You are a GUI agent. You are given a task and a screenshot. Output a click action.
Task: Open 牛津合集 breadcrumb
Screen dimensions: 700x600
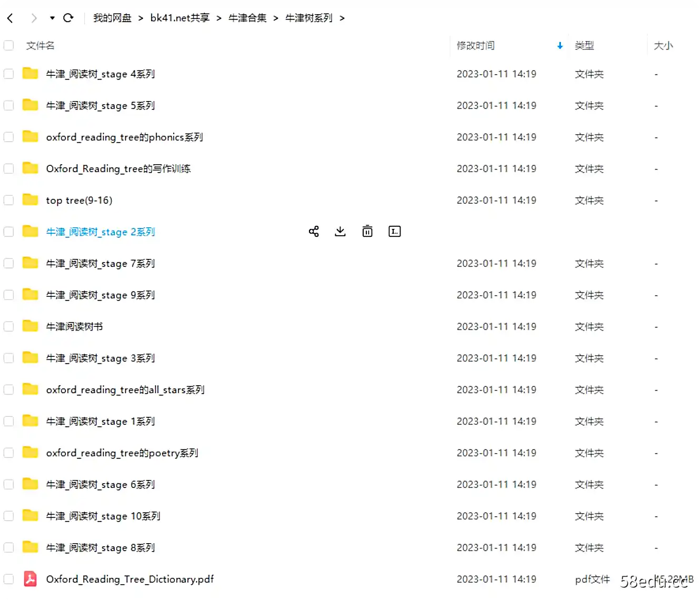pyautogui.click(x=247, y=18)
